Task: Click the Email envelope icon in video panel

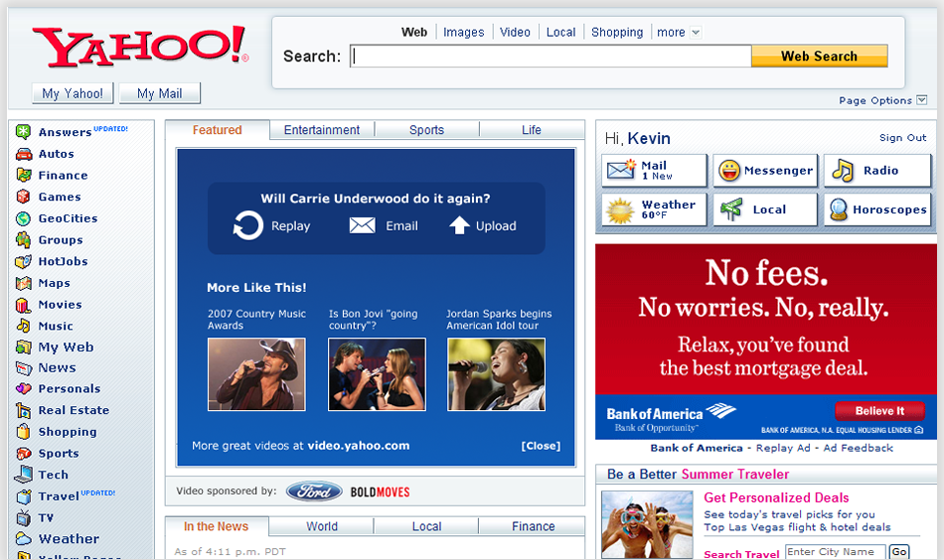Action: pos(363,225)
